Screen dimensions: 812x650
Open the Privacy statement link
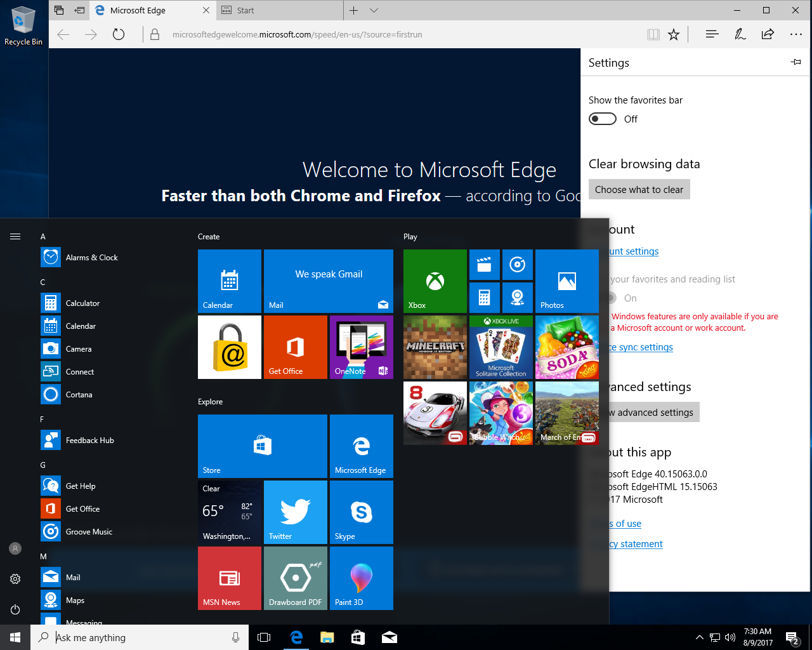click(636, 544)
